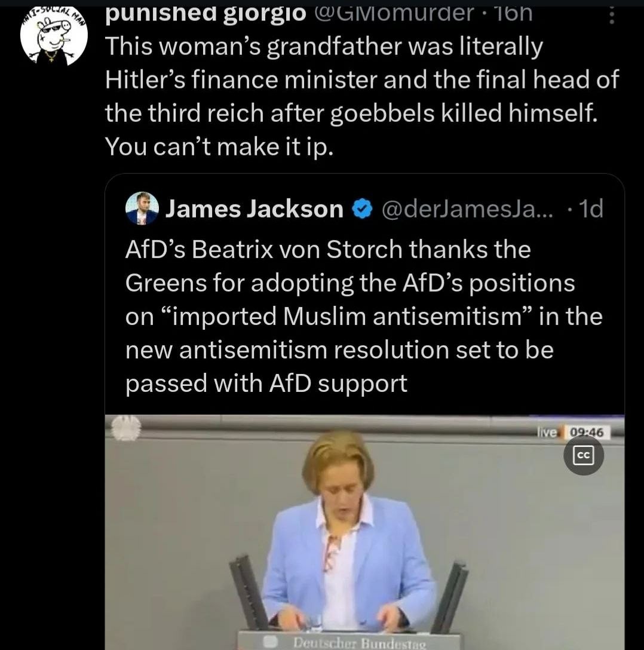Play the Bundestag speech video
This screenshot has width=644, height=650.
pos(364,532)
